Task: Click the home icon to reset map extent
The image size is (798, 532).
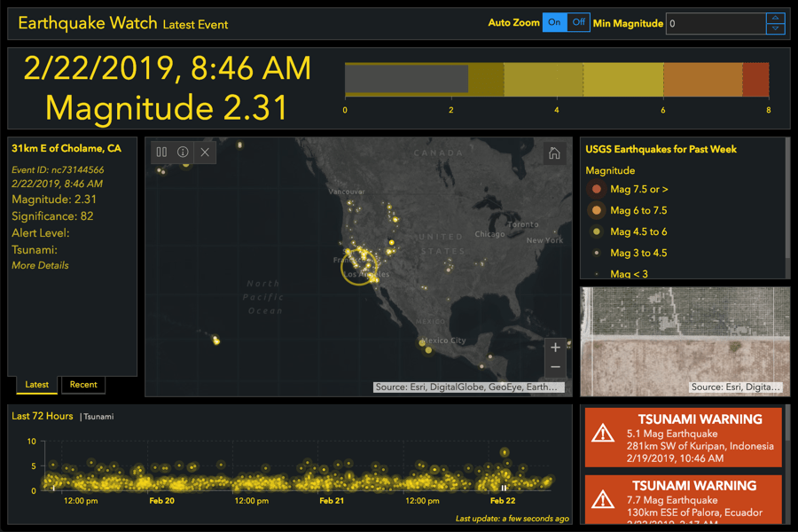Action: click(554, 152)
